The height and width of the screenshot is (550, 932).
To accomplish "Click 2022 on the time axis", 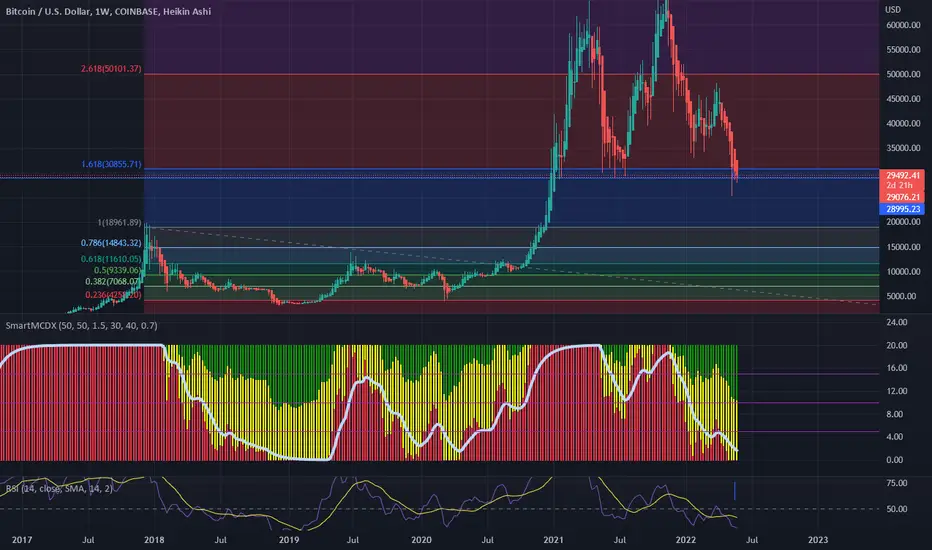I will point(686,540).
